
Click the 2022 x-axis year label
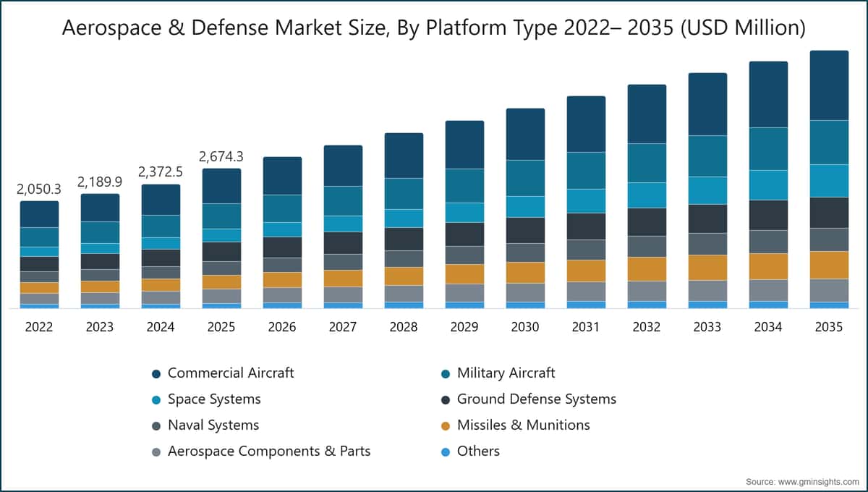point(39,327)
